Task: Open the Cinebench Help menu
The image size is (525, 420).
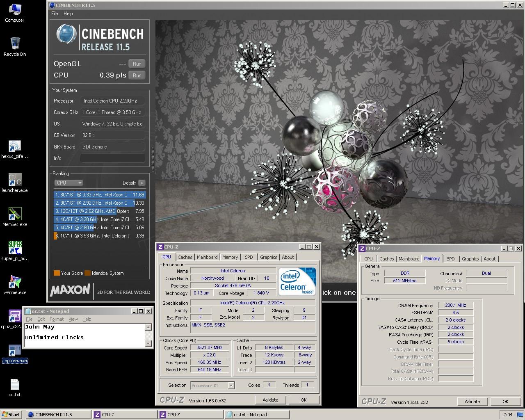Action: point(68,14)
